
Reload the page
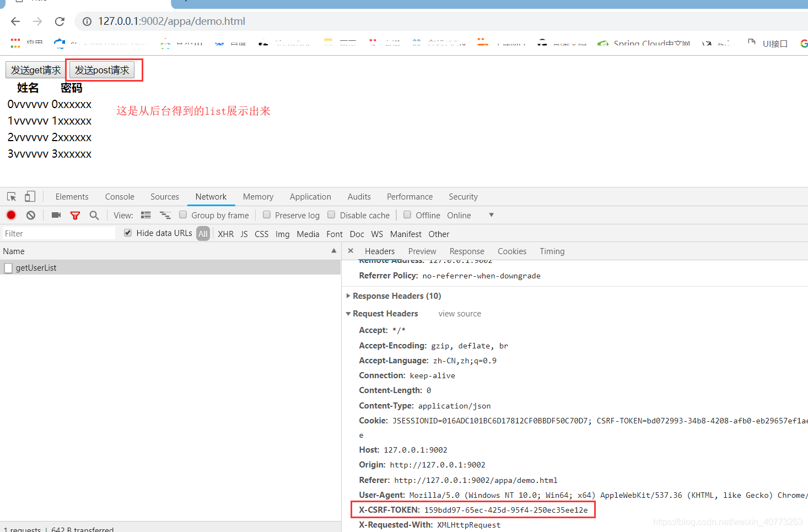[60, 21]
